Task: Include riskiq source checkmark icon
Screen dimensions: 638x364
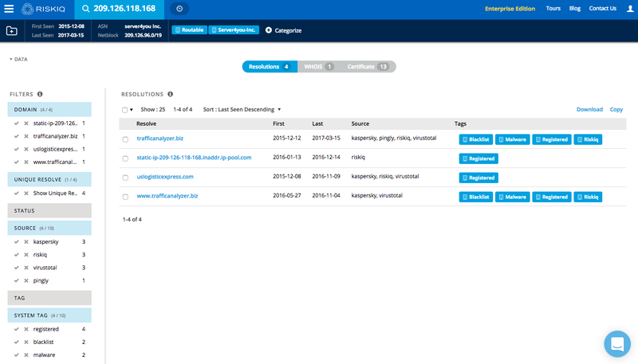Action: coord(16,255)
